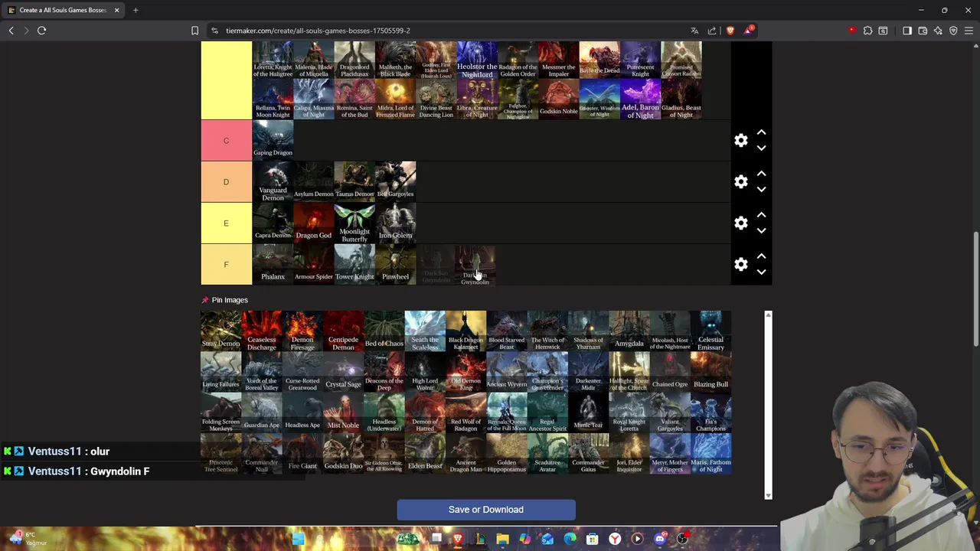Open browser extensions puzzle icon

click(867, 31)
